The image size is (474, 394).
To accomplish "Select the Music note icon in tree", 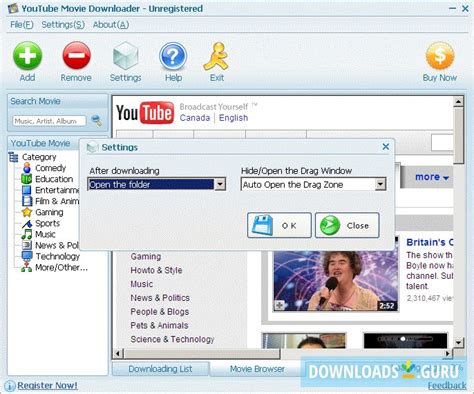I will pos(27,234).
